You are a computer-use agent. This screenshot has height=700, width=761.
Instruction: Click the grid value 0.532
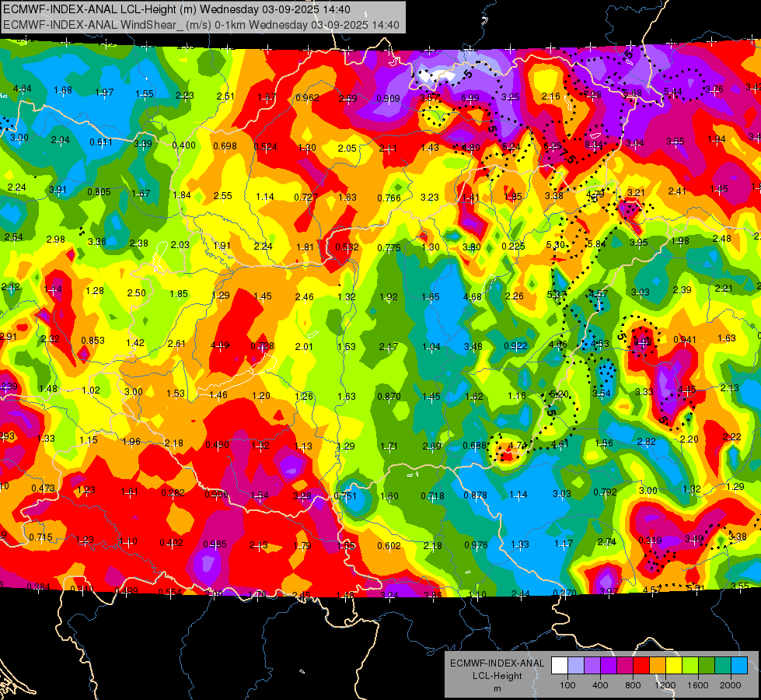coord(347,247)
